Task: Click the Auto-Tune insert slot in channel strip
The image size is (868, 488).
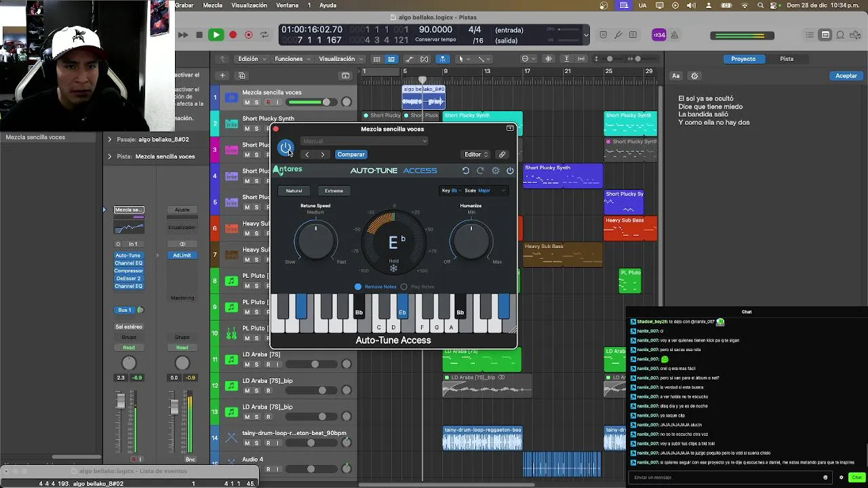Action: tap(128, 256)
